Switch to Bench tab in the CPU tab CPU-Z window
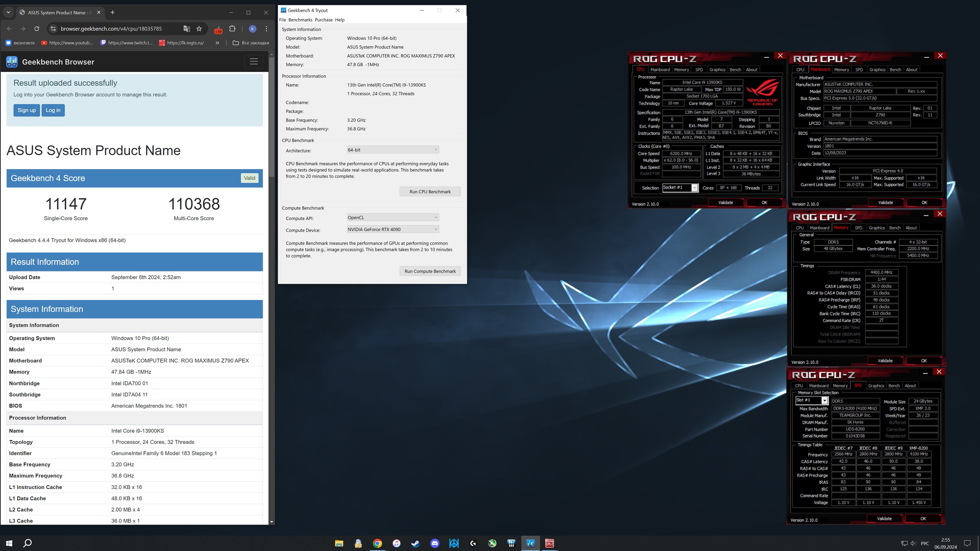This screenshot has height=551, width=980. 735,70
